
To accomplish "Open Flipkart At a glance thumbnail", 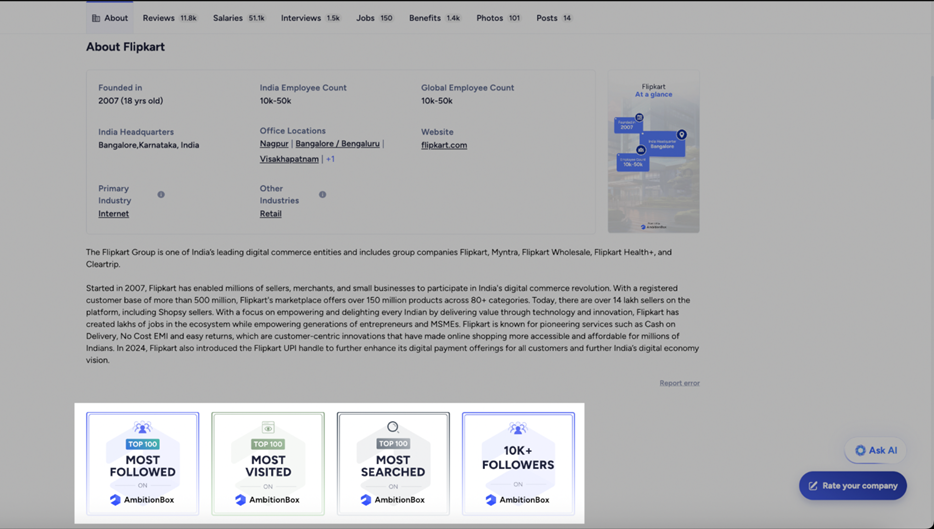I will 653,152.
